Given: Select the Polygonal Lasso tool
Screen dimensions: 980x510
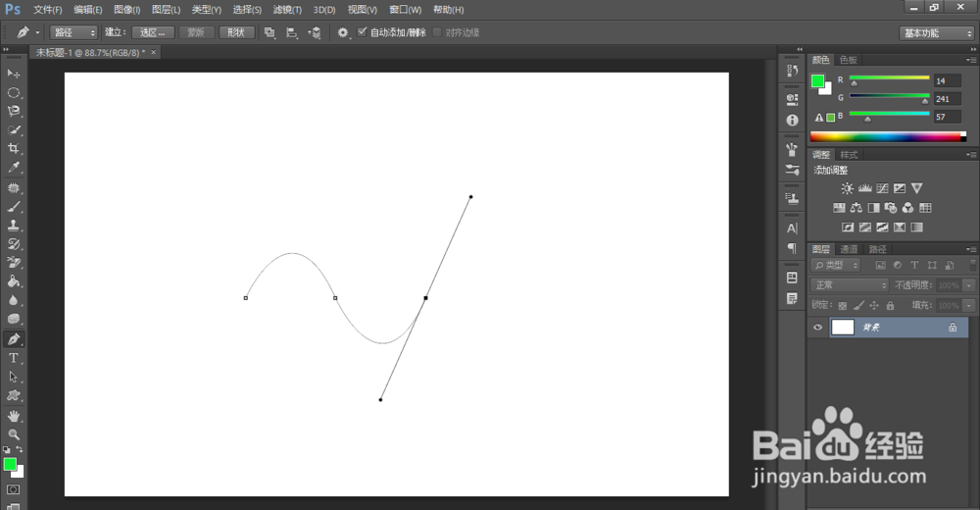Looking at the screenshot, I should 13,112.
